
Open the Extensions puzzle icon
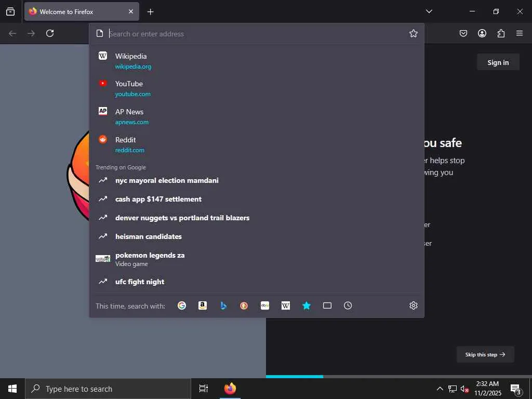pos(501,33)
